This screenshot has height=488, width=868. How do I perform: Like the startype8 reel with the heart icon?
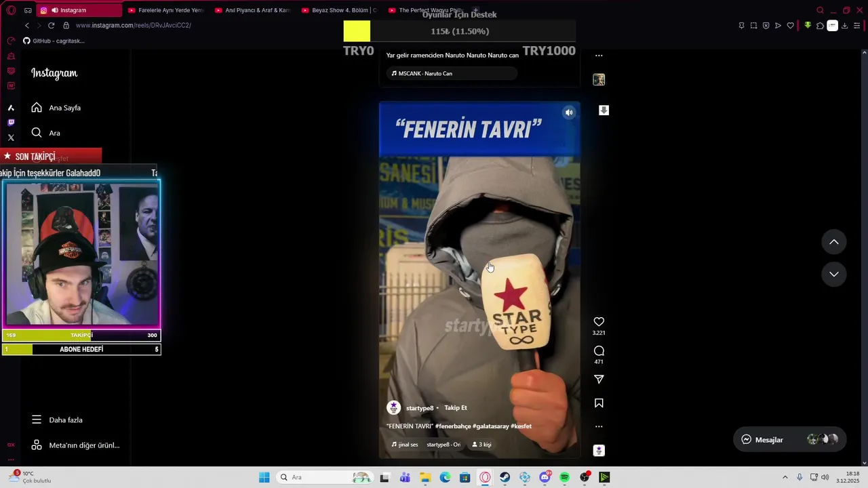click(599, 322)
